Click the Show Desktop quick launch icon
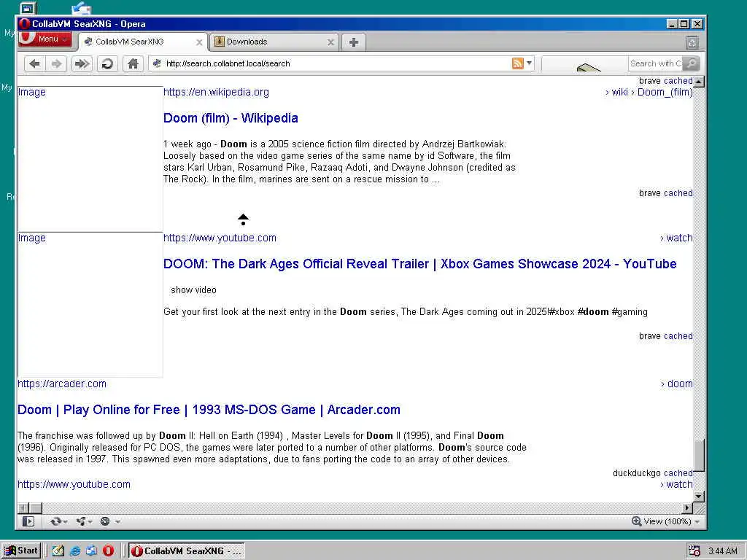 (x=58, y=551)
